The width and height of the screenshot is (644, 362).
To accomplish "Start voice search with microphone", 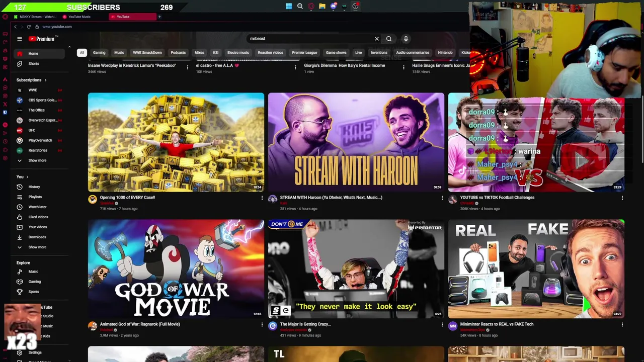I will point(406,39).
